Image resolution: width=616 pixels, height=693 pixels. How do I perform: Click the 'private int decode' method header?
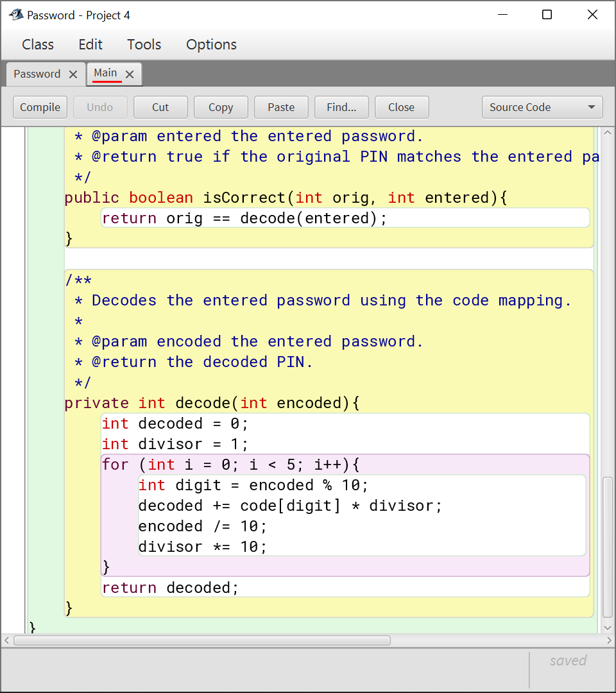[x=212, y=403]
